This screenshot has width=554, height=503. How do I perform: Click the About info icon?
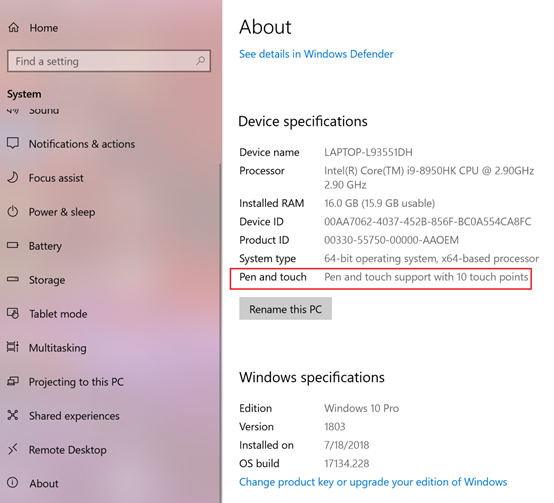(13, 483)
